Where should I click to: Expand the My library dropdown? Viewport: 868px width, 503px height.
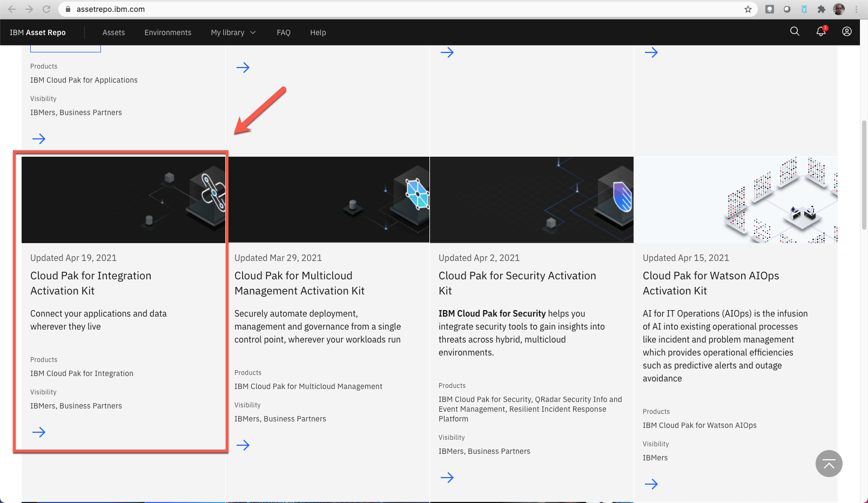tap(233, 32)
